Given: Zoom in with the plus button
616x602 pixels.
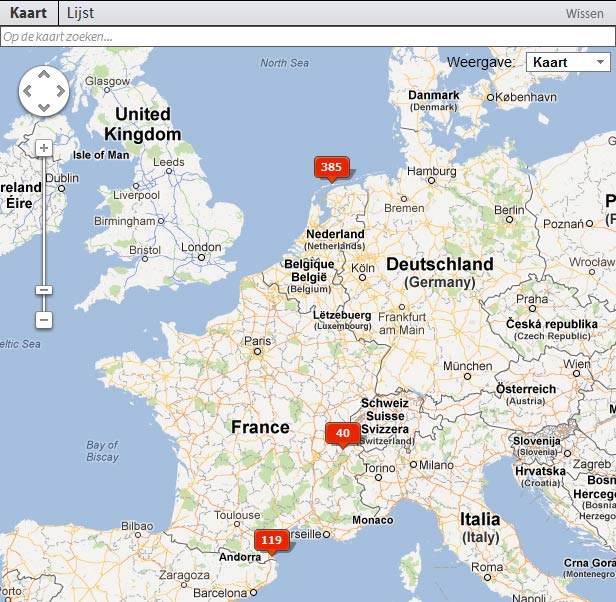Looking at the screenshot, I should [43, 148].
